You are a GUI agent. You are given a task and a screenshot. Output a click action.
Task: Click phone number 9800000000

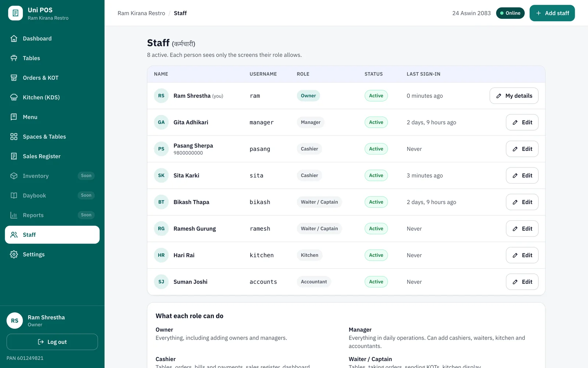[188, 153]
